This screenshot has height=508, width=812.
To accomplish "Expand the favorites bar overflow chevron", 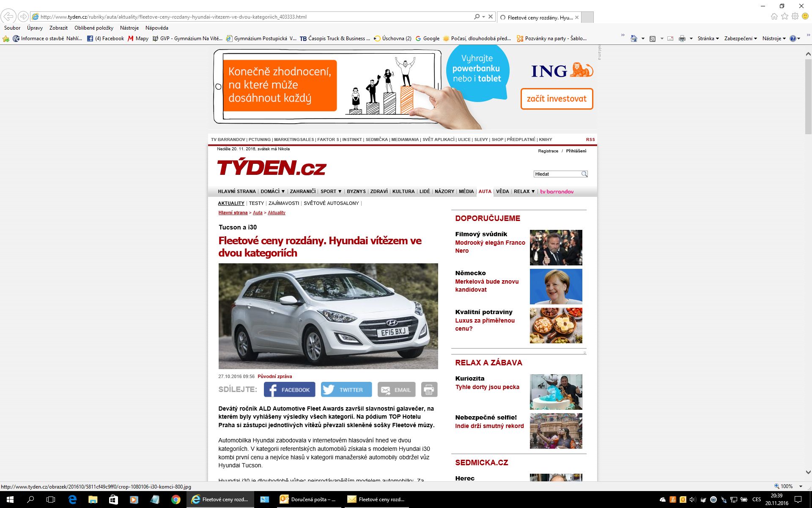I will 623,36.
